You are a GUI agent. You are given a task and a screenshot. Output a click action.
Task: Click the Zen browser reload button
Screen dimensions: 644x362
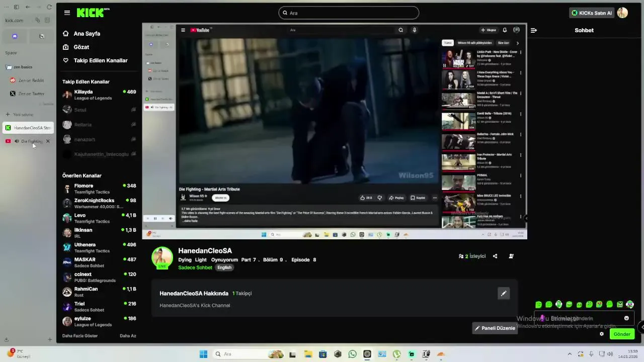[x=49, y=7]
